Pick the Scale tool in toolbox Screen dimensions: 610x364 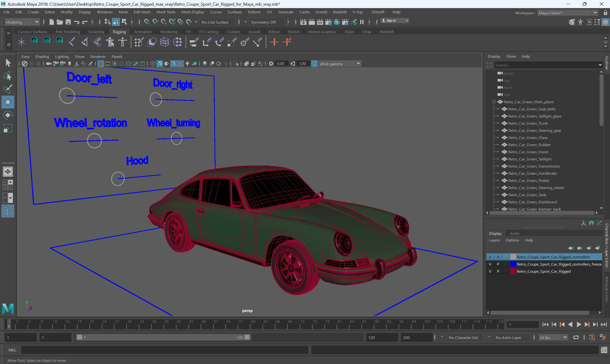8,128
